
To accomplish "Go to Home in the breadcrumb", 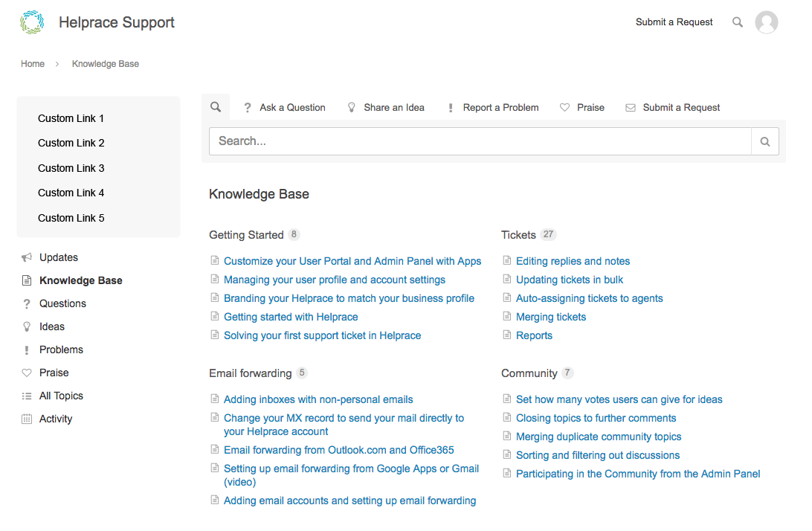I will pos(33,64).
